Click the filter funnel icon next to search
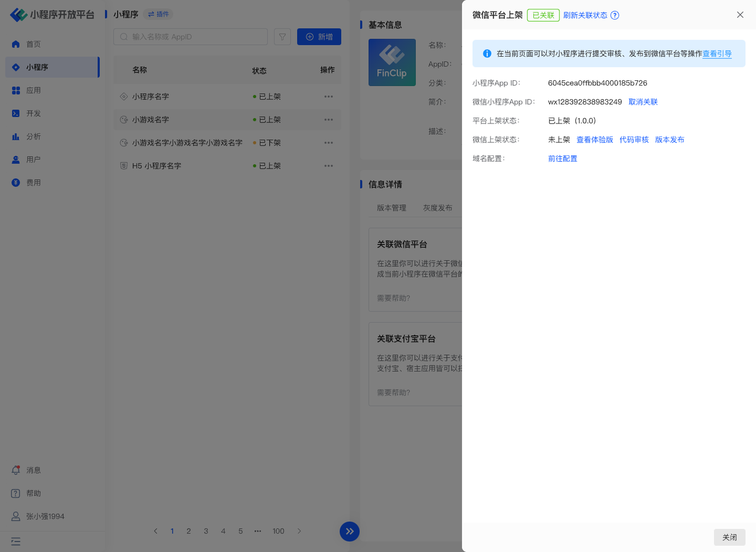The image size is (756, 552). (282, 37)
